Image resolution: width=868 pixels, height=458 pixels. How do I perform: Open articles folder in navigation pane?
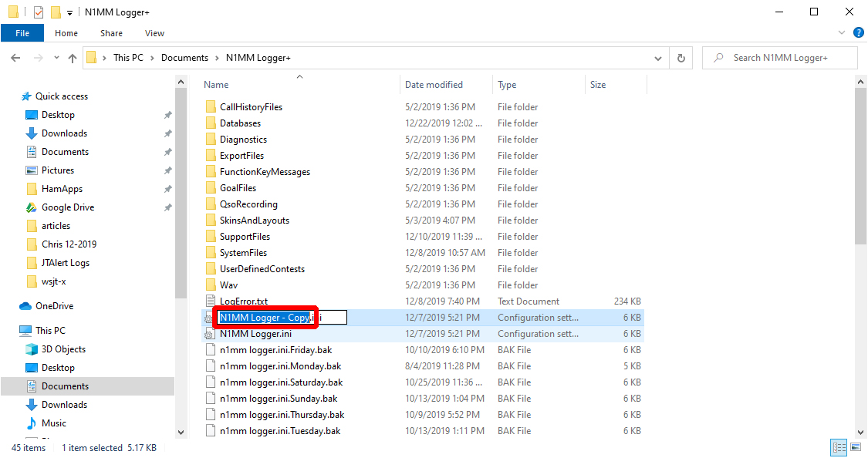[x=56, y=226]
